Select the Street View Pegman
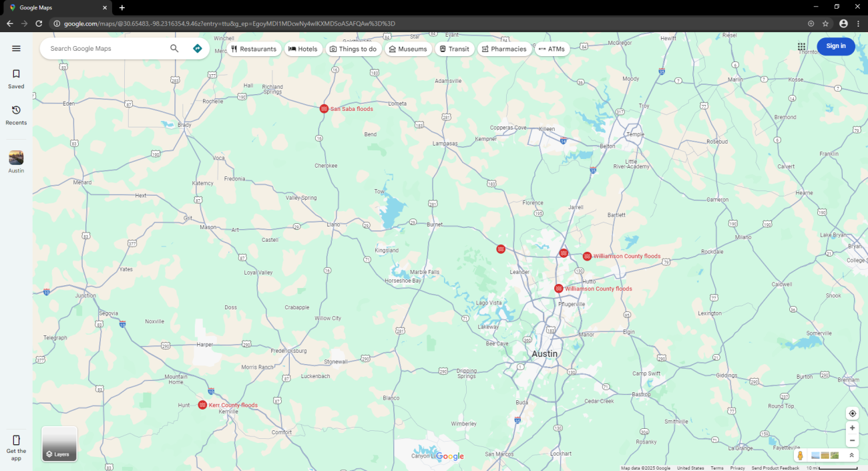Image resolution: width=868 pixels, height=471 pixels. click(800, 456)
